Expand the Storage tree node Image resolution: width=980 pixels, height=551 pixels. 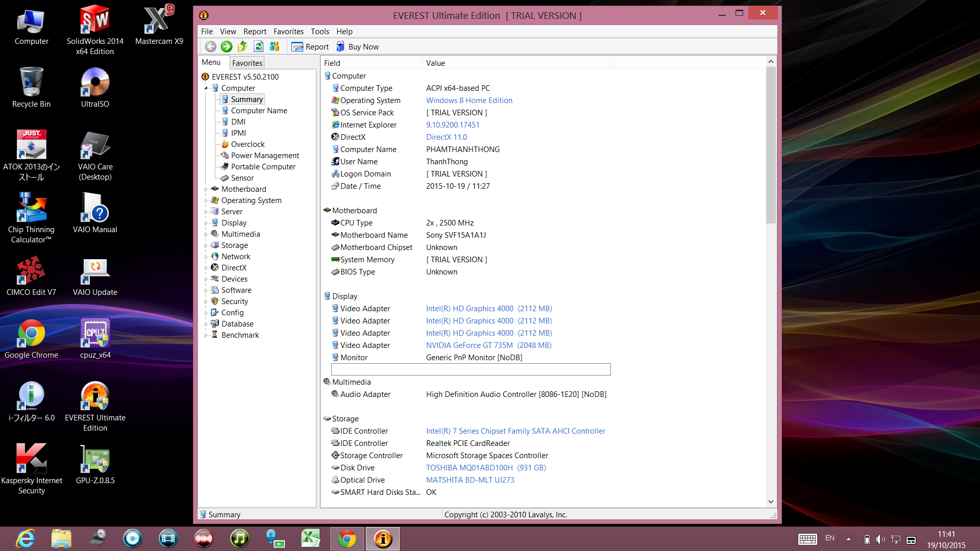206,245
